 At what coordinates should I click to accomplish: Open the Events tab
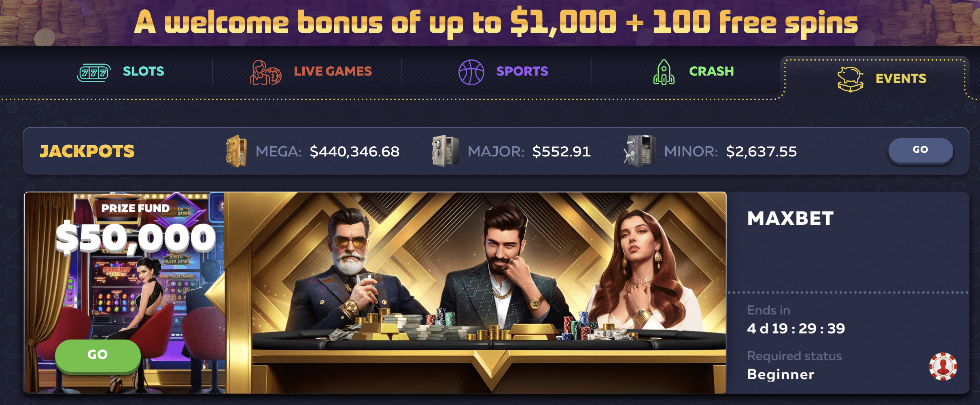901,78
